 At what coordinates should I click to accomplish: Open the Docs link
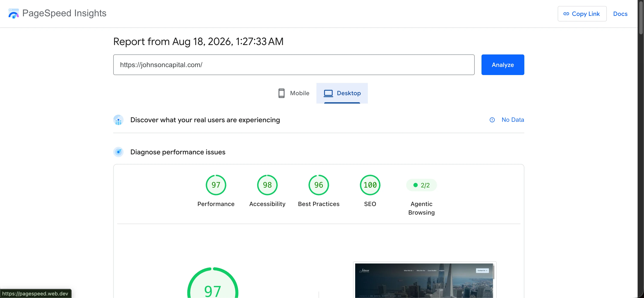coord(620,14)
